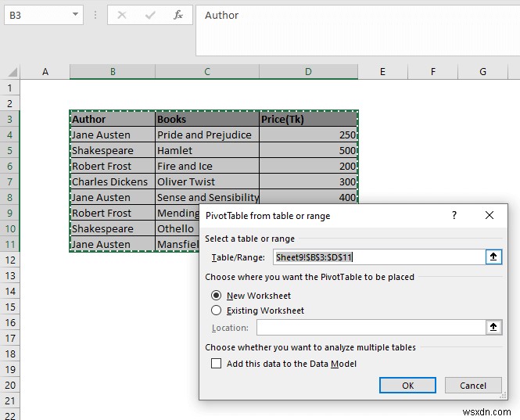The image size is (520, 420).
Task: Select row 12 header
Action: [9, 260]
